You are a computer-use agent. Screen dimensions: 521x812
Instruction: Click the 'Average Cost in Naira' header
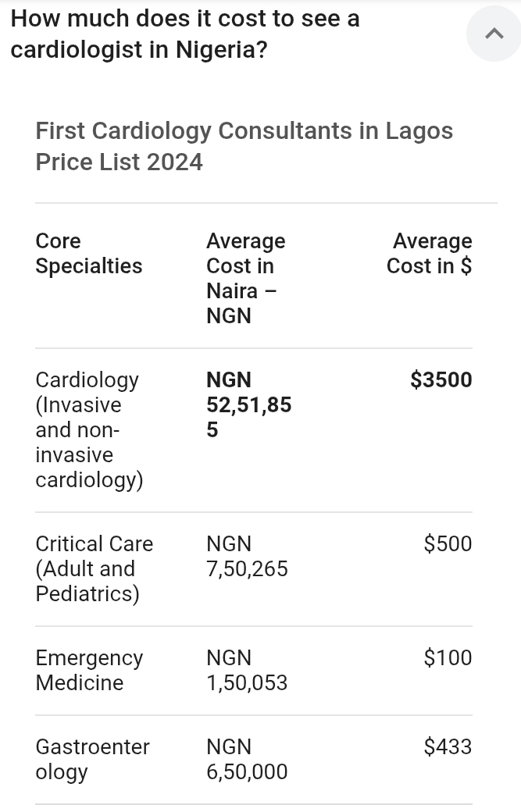pos(245,278)
